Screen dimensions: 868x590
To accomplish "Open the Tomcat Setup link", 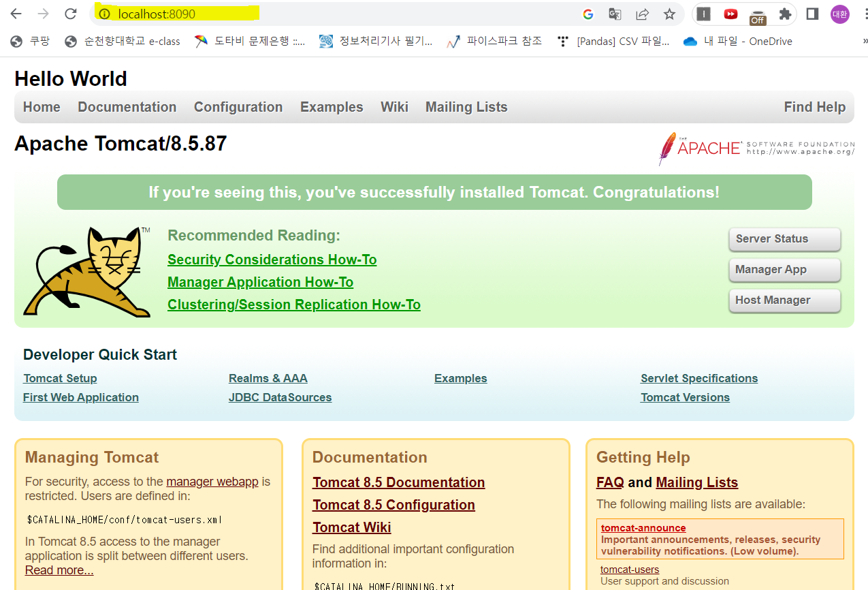I will coord(60,378).
